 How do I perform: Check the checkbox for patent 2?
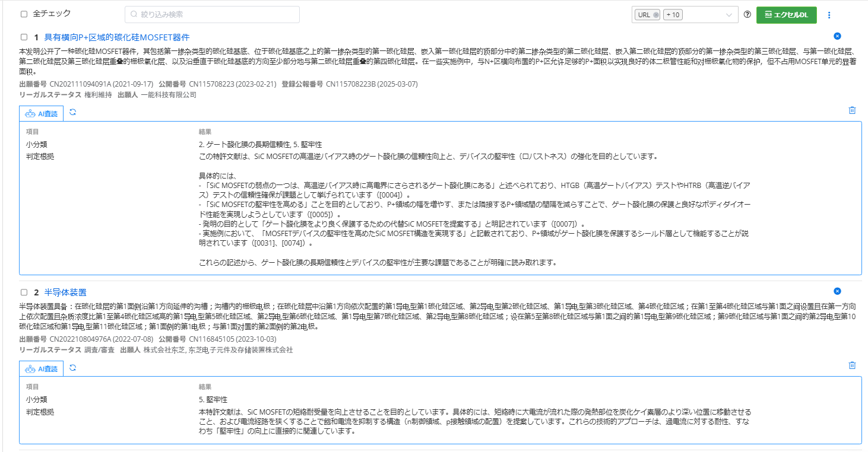point(24,292)
